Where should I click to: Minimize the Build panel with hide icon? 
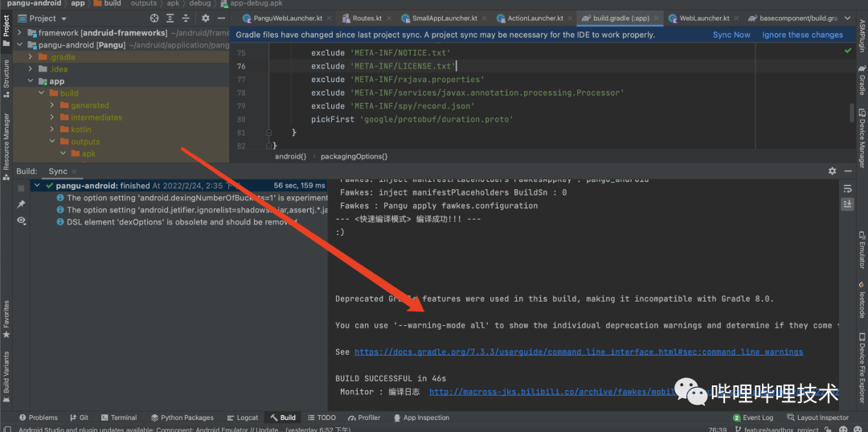tap(850, 171)
